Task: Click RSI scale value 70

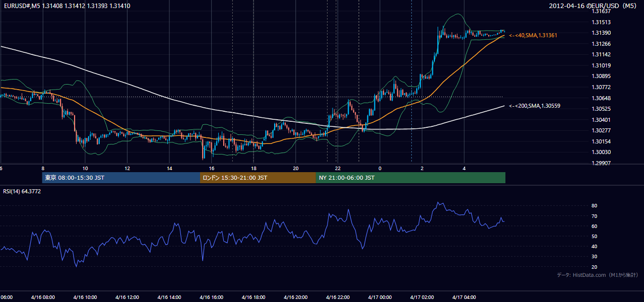Action: click(595, 216)
